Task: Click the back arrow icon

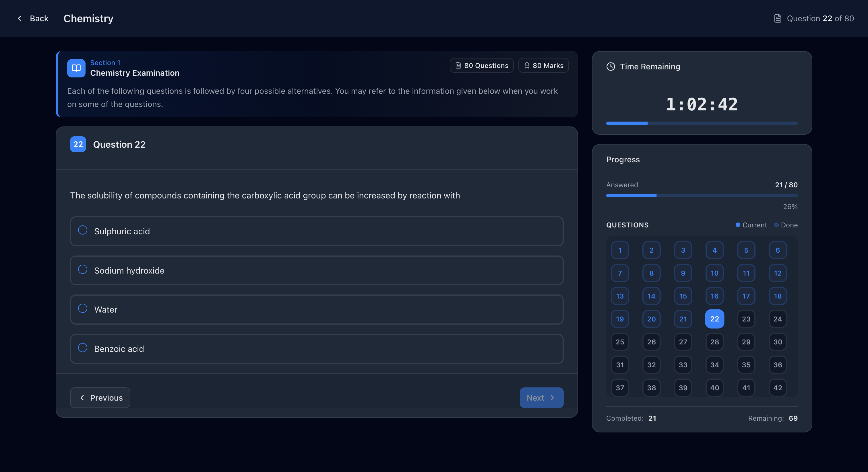Action: [20, 19]
